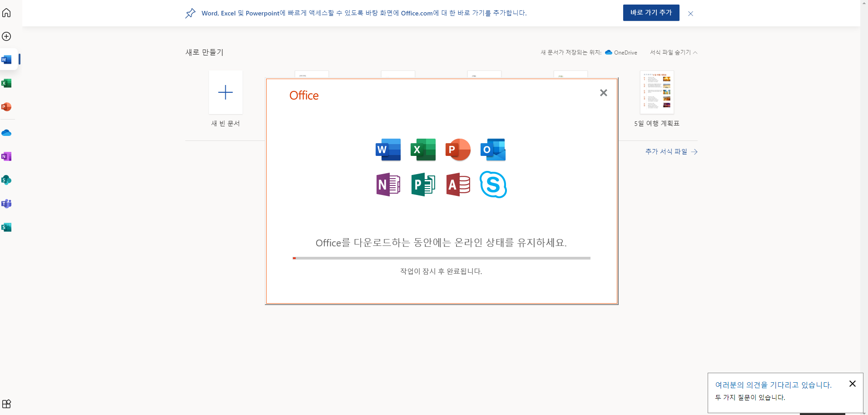Close the Office download dialog
This screenshot has height=415, width=868.
click(603, 93)
